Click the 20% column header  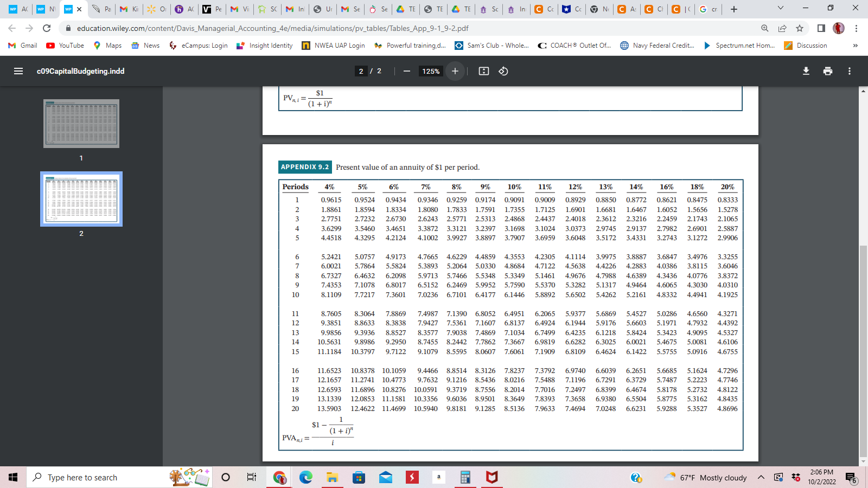[x=727, y=187]
